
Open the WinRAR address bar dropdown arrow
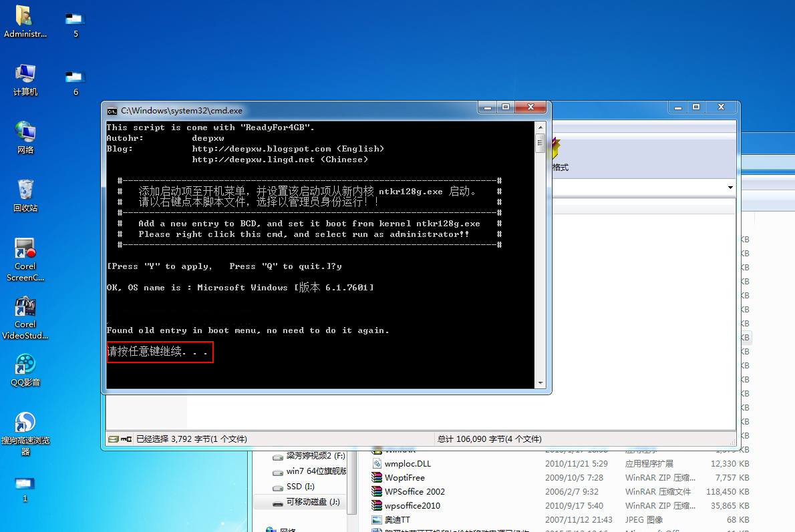730,188
